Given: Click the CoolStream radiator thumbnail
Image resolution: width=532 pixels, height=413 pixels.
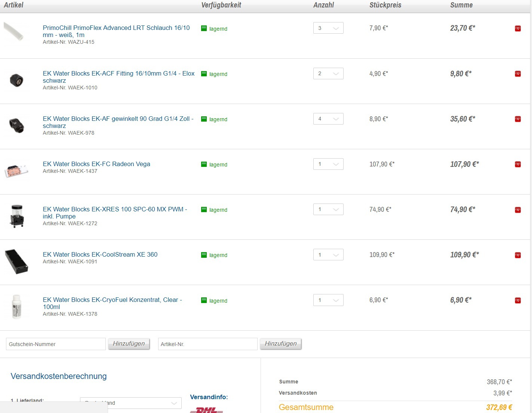Looking at the screenshot, I should pos(16,261).
